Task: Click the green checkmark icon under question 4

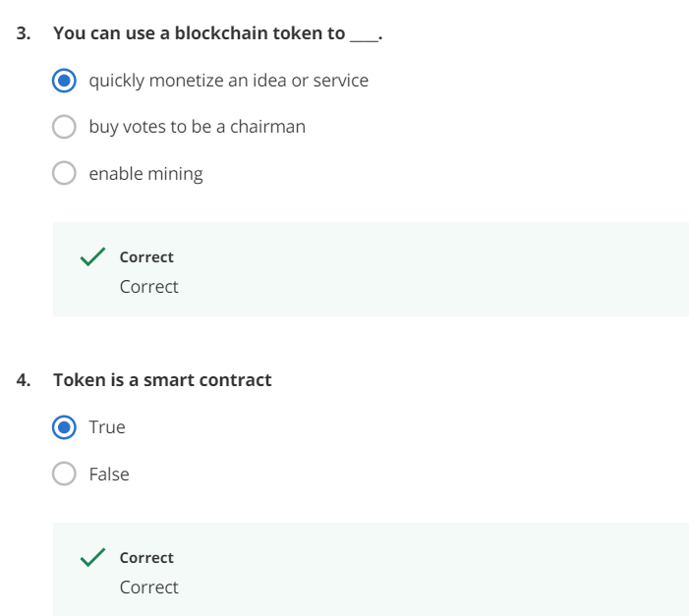Action: 92,558
